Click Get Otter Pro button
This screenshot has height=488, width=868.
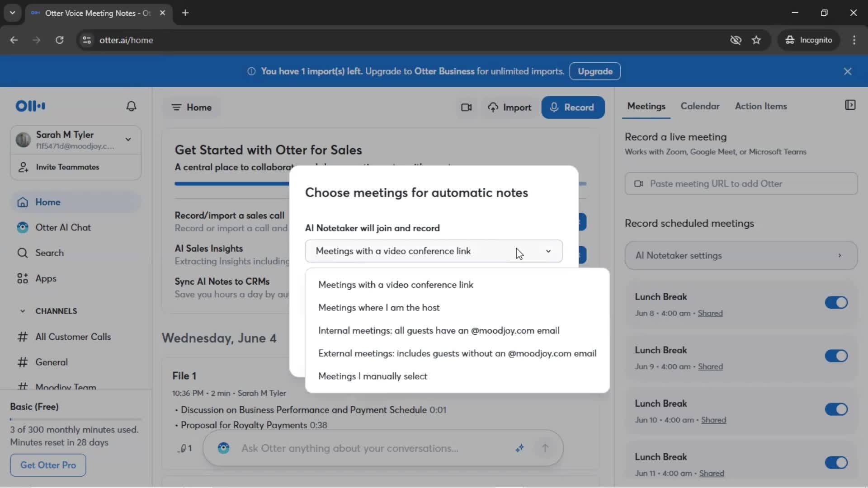coord(48,465)
